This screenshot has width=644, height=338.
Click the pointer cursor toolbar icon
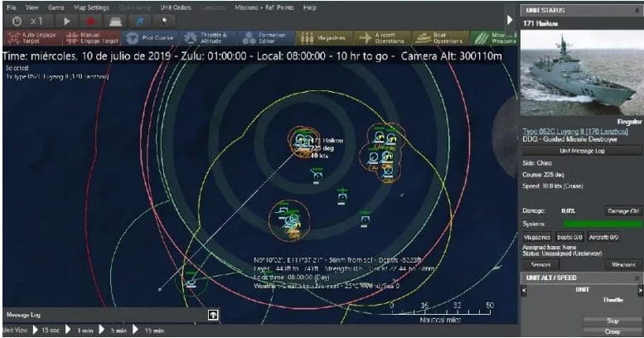click(x=164, y=21)
